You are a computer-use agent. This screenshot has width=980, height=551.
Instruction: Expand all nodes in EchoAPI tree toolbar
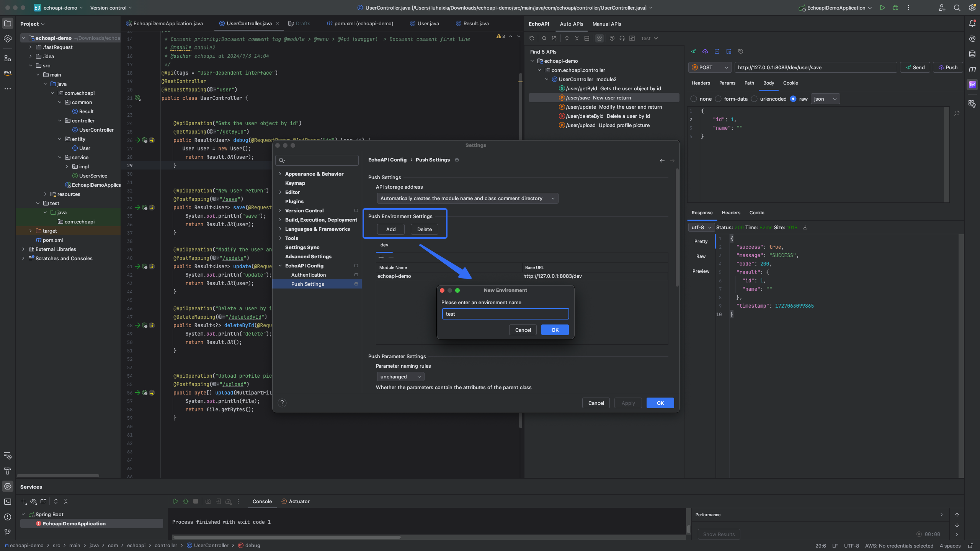pos(567,38)
